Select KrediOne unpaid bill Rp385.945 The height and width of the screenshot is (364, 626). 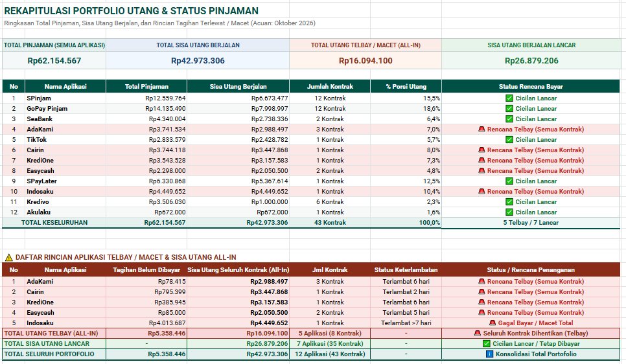tap(146, 302)
